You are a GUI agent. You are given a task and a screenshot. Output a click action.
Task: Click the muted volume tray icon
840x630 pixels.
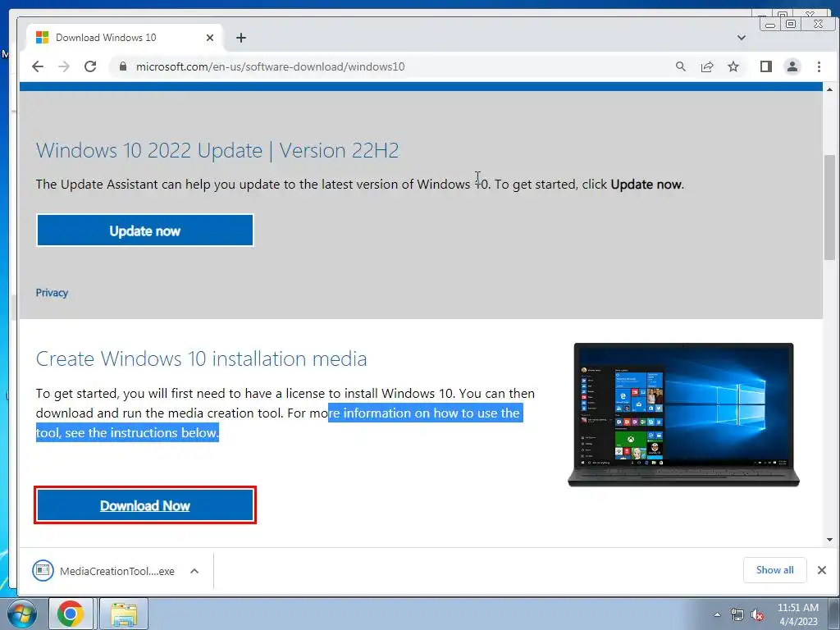pos(757,614)
